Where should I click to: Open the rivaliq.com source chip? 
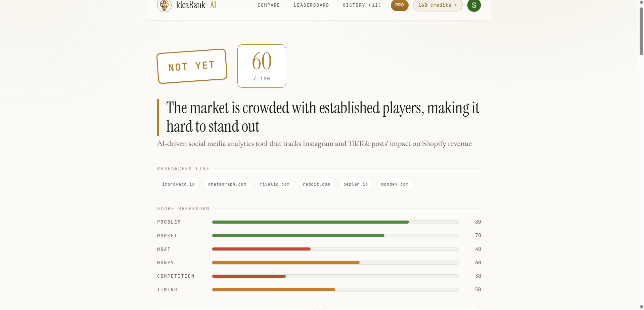coord(274,184)
